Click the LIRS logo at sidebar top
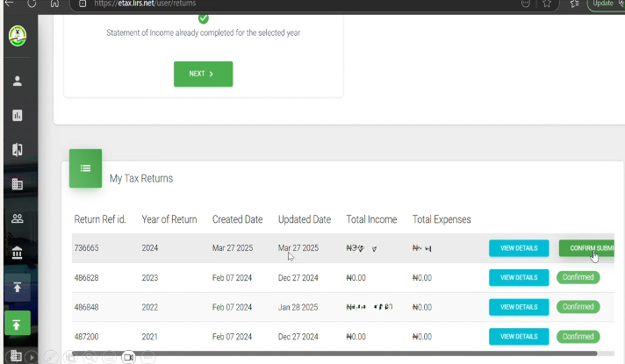The image size is (625, 364). pos(17,38)
